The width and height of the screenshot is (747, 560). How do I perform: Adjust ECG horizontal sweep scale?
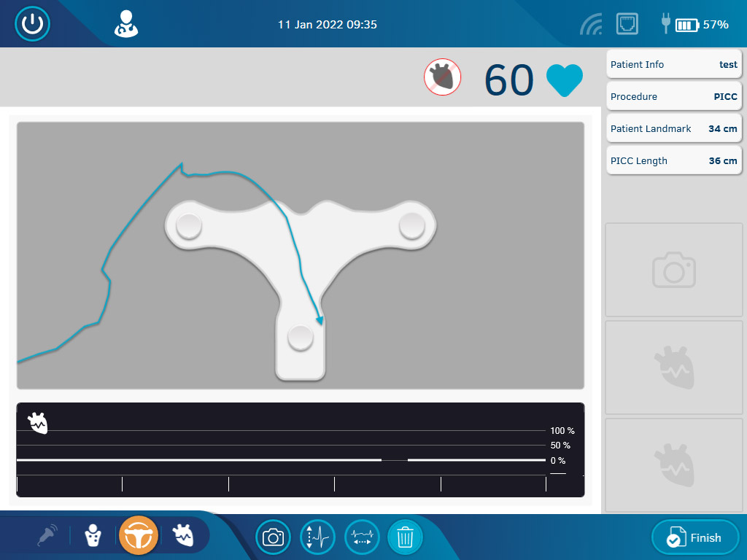tap(362, 538)
